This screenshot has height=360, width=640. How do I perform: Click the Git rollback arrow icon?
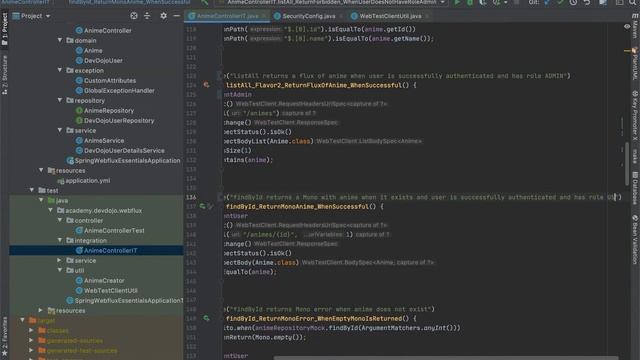[587, 2]
